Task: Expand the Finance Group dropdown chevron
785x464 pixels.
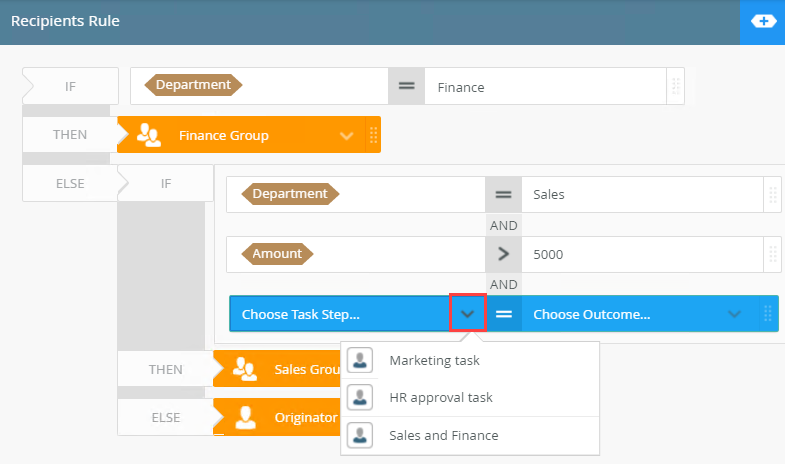Action: 347,135
